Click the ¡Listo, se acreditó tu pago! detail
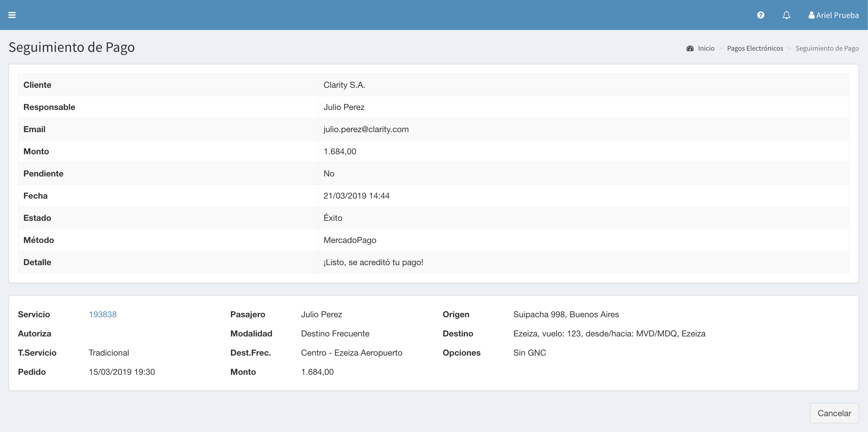This screenshot has width=868, height=432. pos(373,262)
